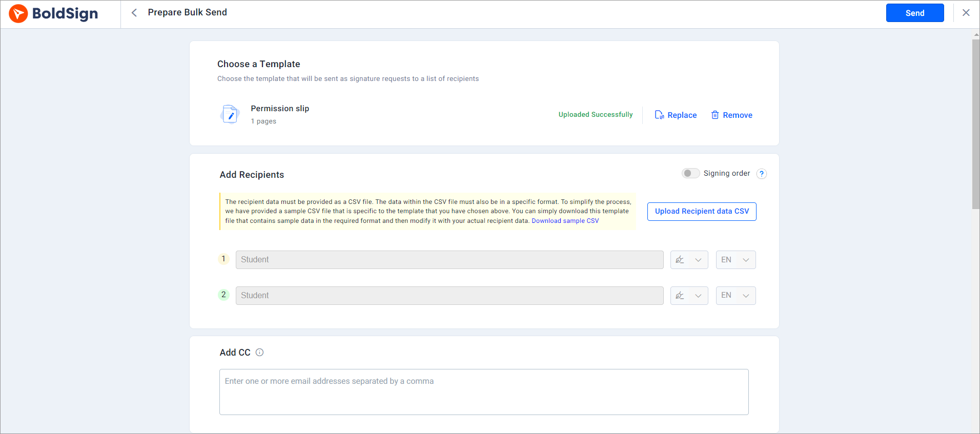The image size is (980, 434).
Task: Click the Permission slip template name
Action: click(280, 109)
